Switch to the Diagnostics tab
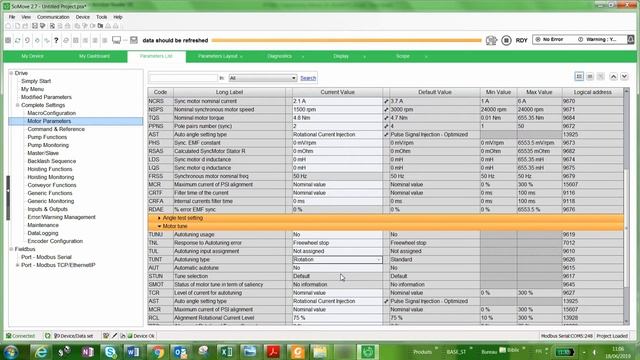The image size is (640, 360). coord(280,56)
